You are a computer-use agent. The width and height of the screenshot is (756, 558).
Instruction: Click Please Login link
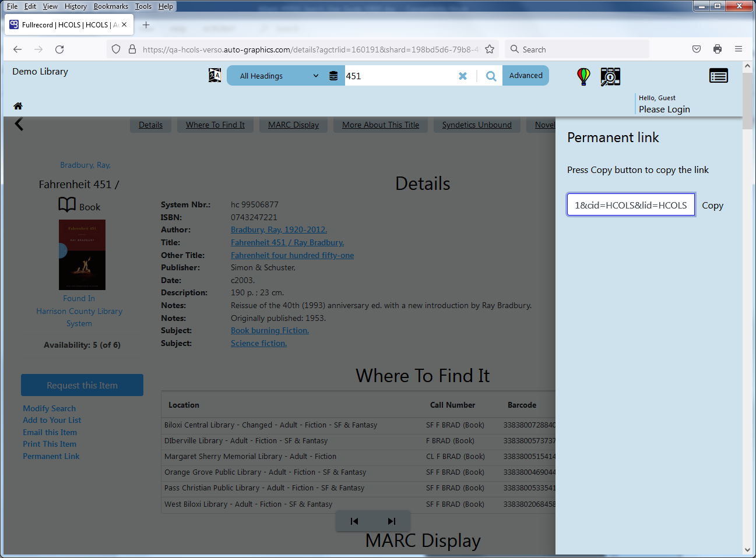pos(664,110)
